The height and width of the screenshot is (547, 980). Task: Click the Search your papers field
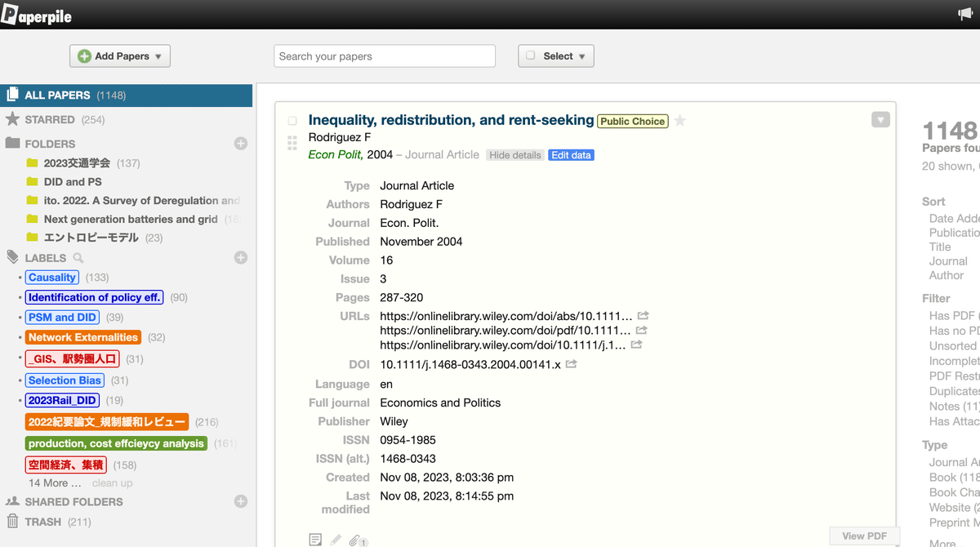pyautogui.click(x=385, y=56)
